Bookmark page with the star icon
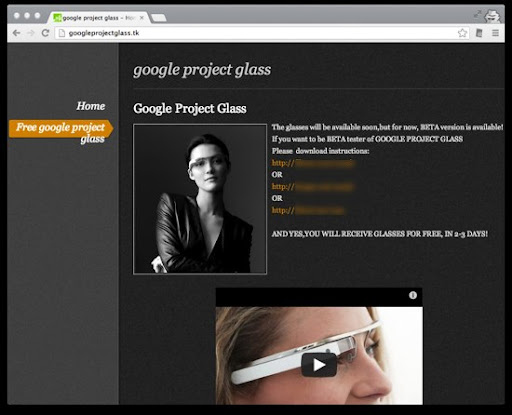 [x=462, y=33]
